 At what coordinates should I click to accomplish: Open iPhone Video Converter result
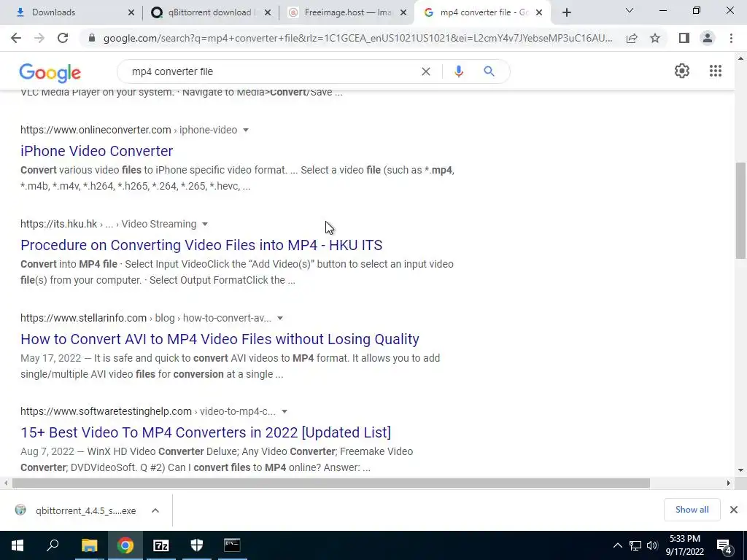(97, 151)
